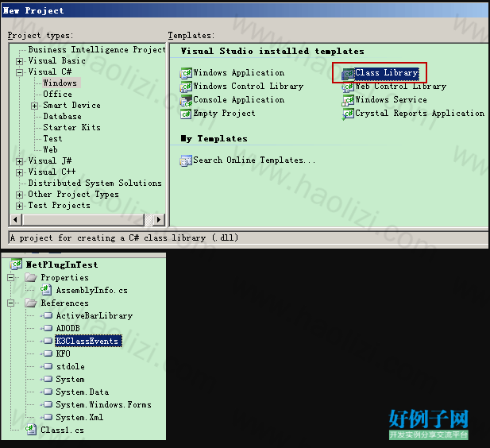Select the Crystal Reports Application template icon
490x448 pixels.
click(348, 114)
